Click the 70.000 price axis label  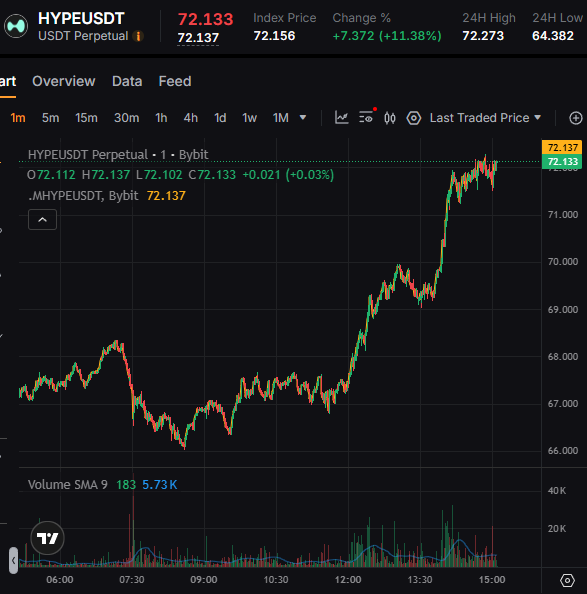click(x=563, y=262)
